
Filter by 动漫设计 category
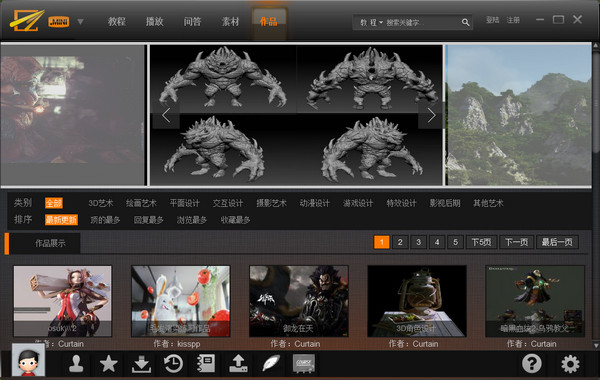pos(315,203)
